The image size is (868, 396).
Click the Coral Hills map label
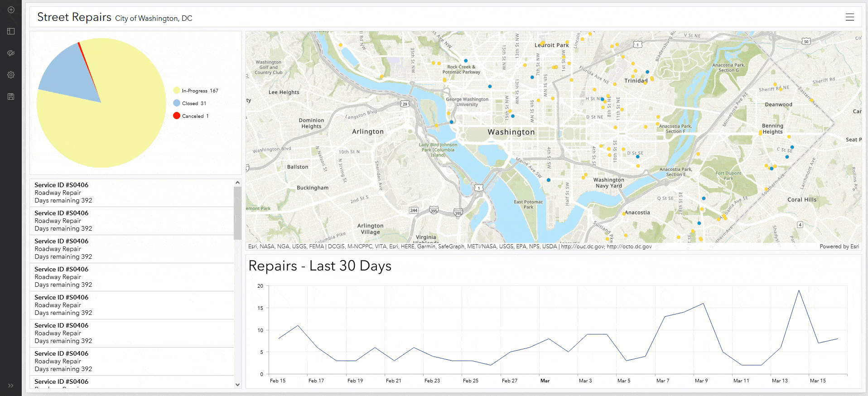click(802, 199)
